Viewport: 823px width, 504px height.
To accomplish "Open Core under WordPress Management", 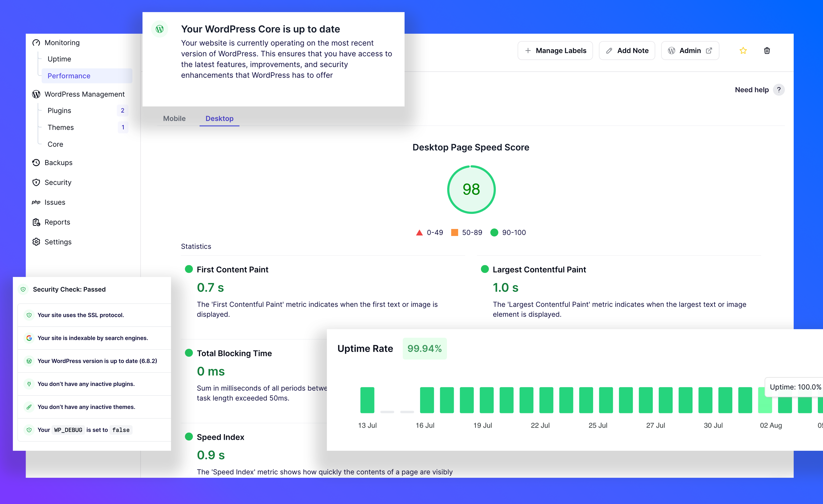I will coord(56,144).
